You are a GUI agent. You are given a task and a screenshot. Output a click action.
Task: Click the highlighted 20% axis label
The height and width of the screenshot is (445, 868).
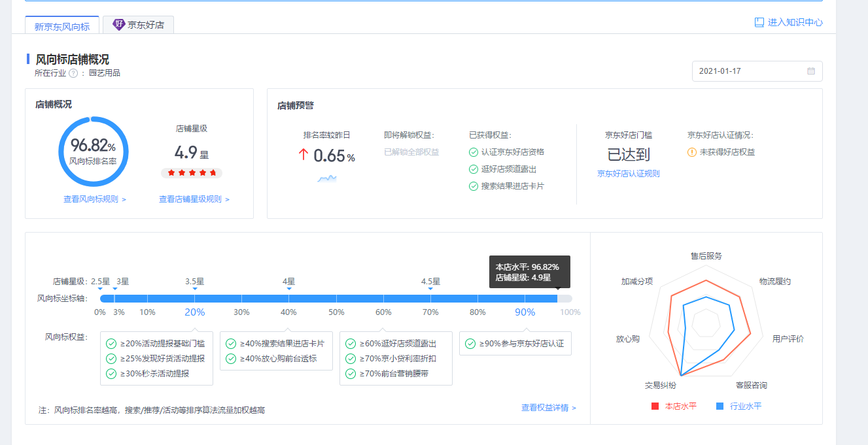(195, 312)
